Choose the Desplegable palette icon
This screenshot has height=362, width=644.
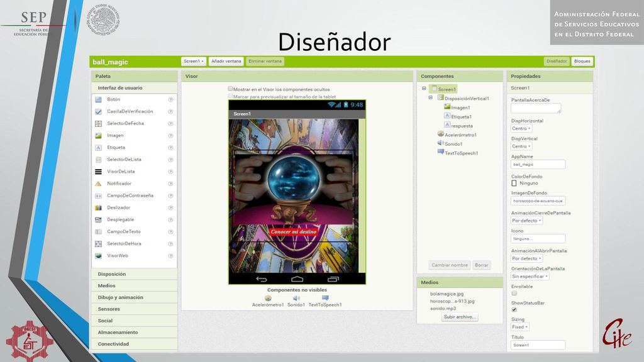coord(98,220)
